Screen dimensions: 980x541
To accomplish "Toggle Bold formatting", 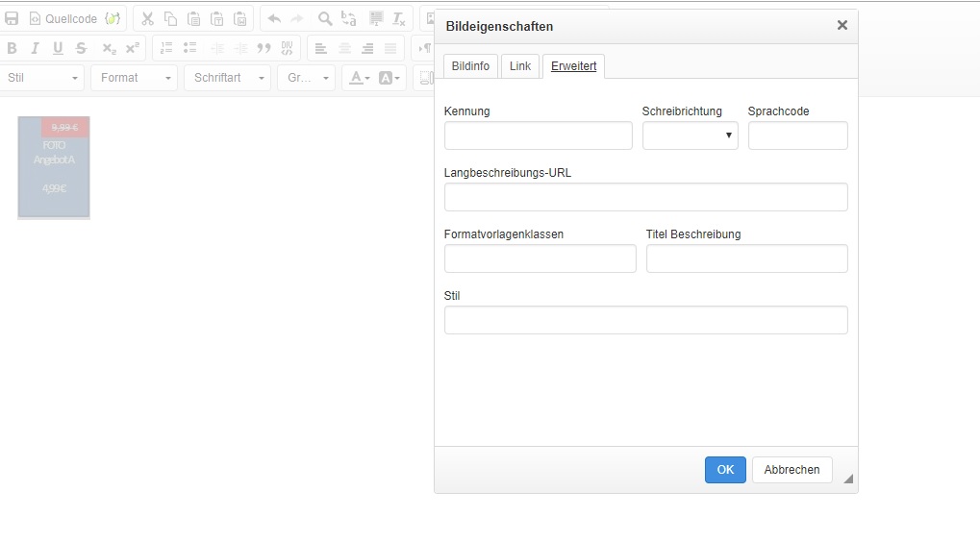I will [12, 48].
